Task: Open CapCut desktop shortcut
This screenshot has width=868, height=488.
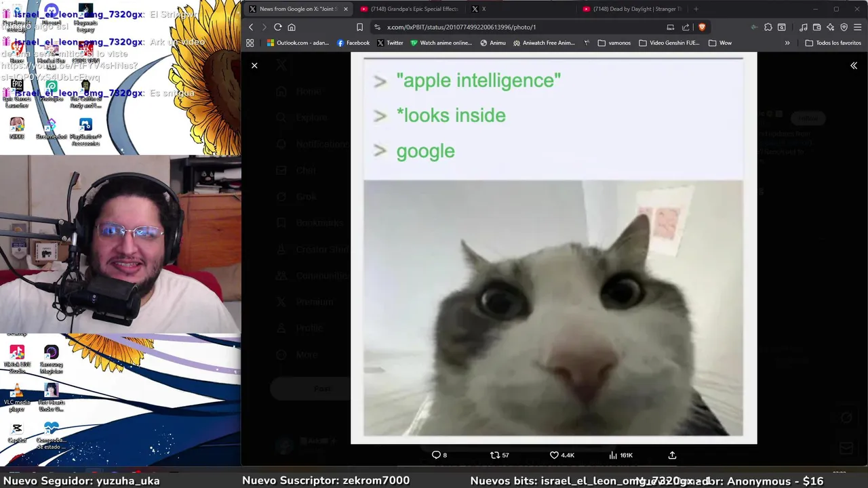Action: pos(17,433)
